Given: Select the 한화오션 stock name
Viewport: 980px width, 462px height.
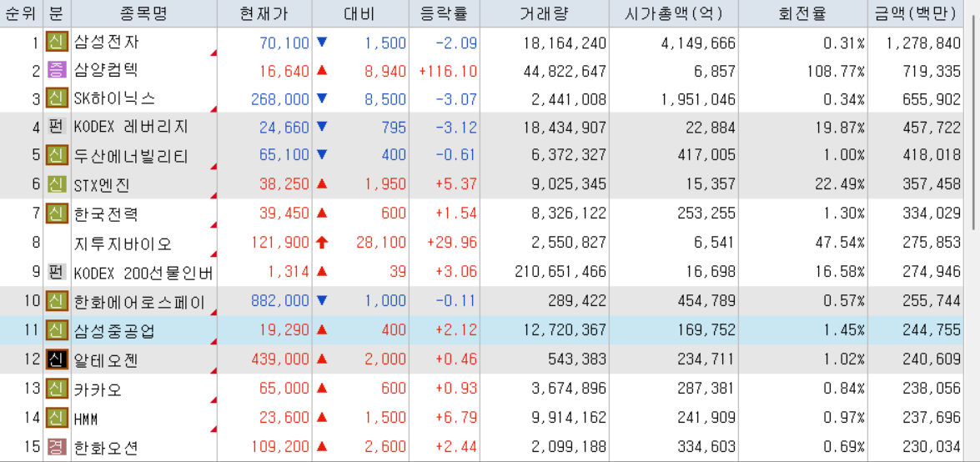Looking at the screenshot, I should [x=107, y=448].
